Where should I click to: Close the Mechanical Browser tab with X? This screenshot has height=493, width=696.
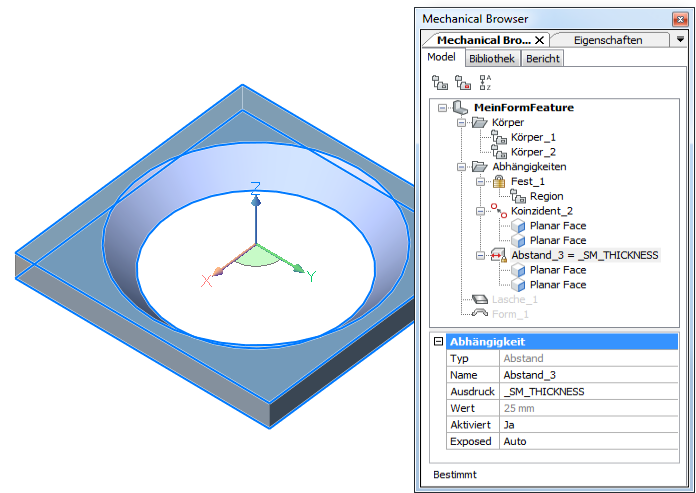pyautogui.click(x=540, y=40)
